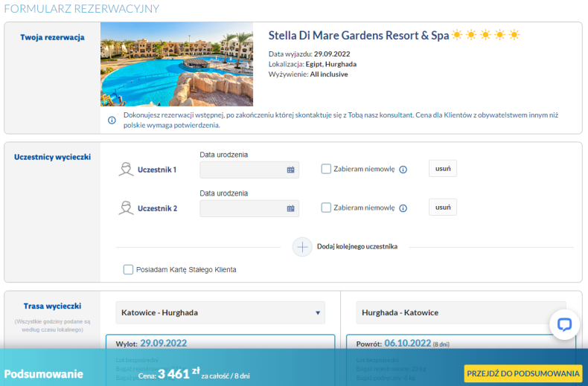The image size is (588, 386).
Task: Click the Uczestnicy wycieczki section label
Action: 53,157
